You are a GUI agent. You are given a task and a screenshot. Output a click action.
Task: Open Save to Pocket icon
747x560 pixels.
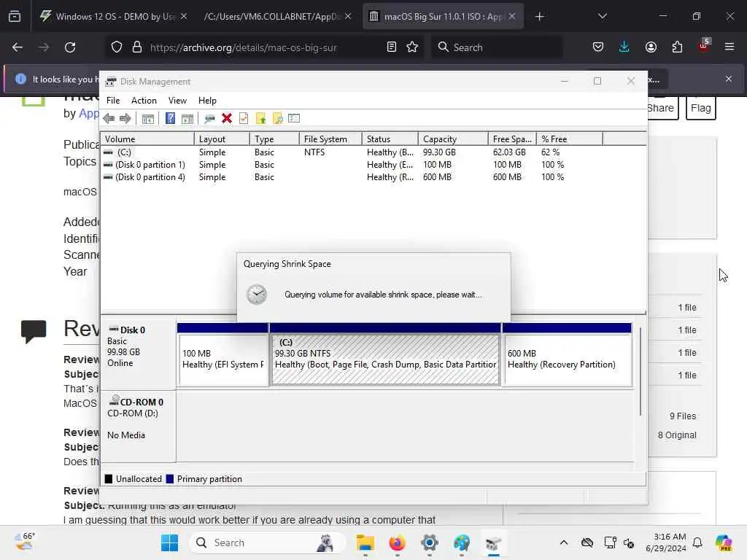coord(598,47)
